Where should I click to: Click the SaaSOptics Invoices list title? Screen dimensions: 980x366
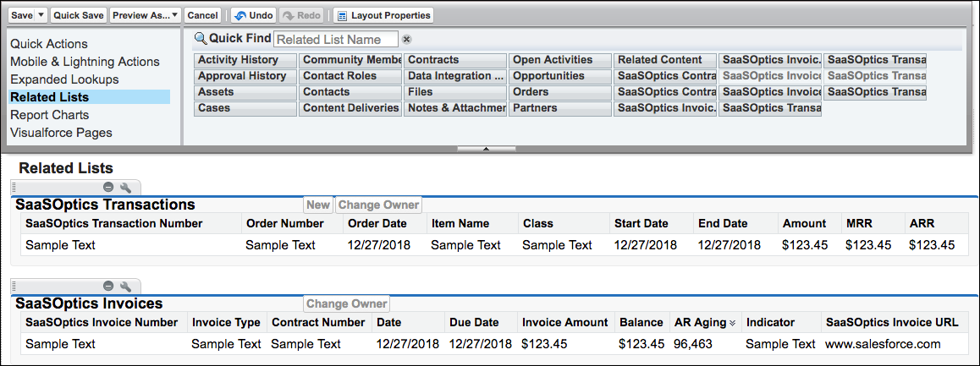tap(89, 303)
